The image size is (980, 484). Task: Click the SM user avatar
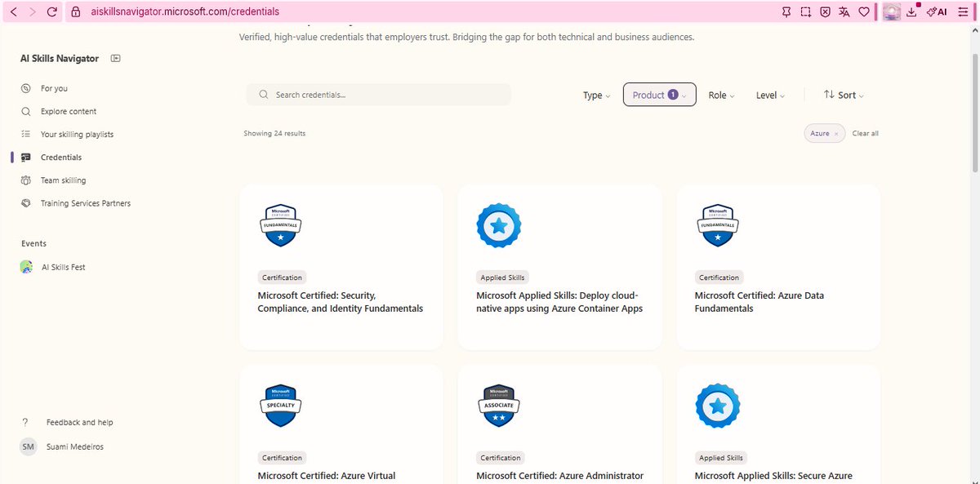29,446
